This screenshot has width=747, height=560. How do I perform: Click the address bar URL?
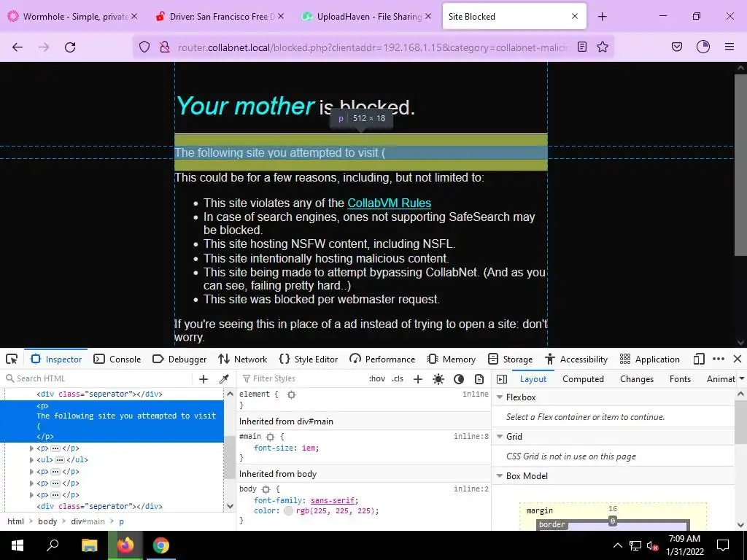(x=373, y=47)
